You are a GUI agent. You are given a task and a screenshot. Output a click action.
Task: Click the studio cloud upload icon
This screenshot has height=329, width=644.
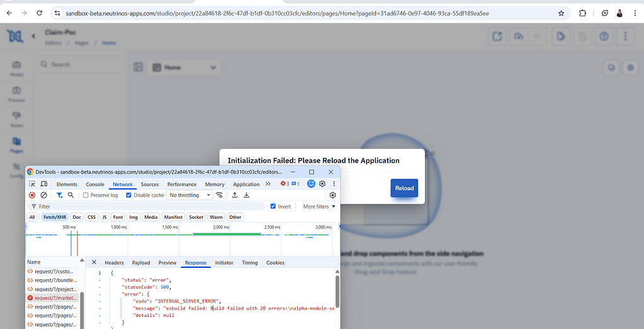click(519, 37)
